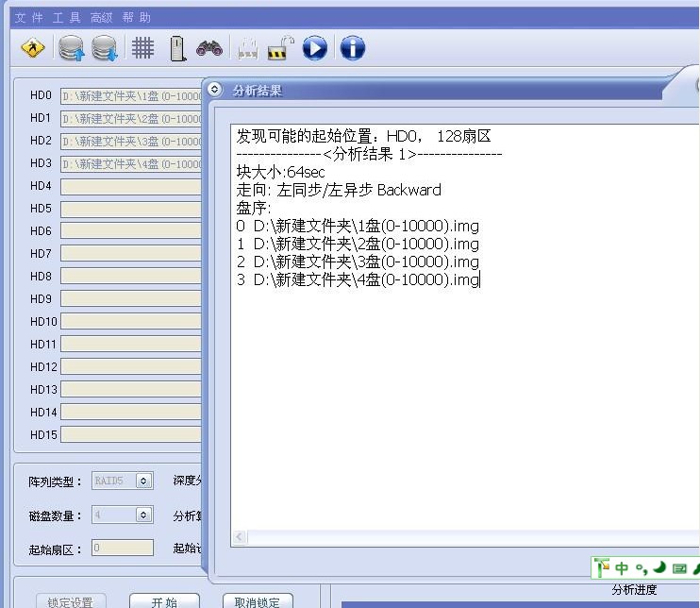Viewport: 700px width, 608px height.
Task: Open the 磁盘数量 dropdown showing 4
Action: [143, 515]
